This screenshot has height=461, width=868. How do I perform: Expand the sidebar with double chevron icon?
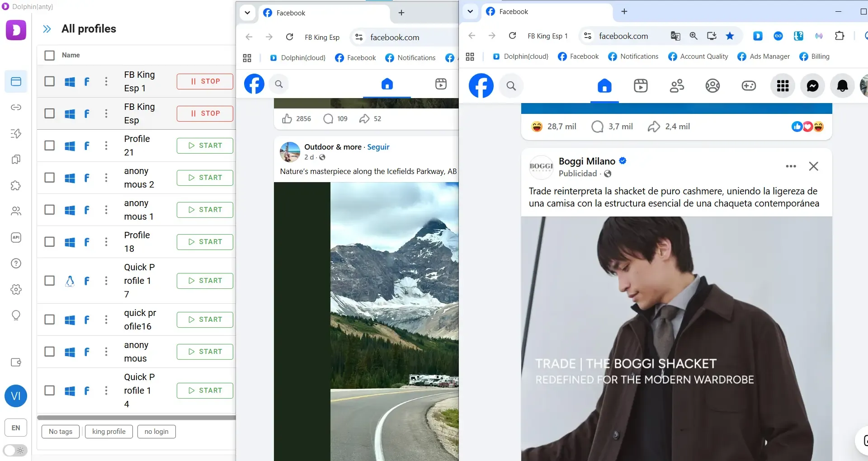click(47, 29)
